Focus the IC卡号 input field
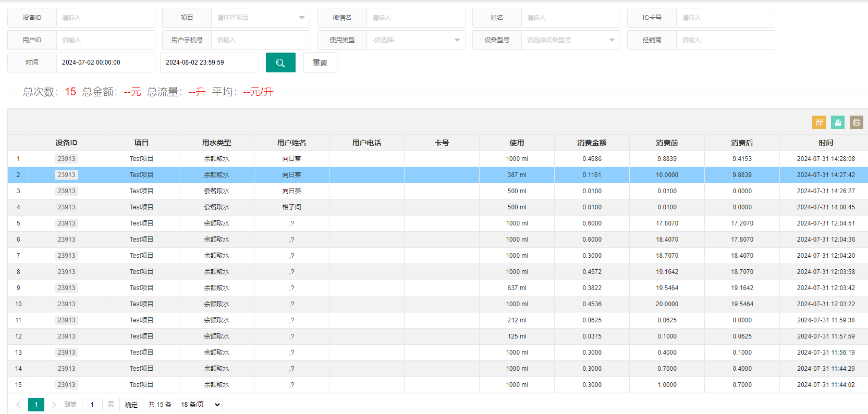The height and width of the screenshot is (414, 868). coord(725,18)
